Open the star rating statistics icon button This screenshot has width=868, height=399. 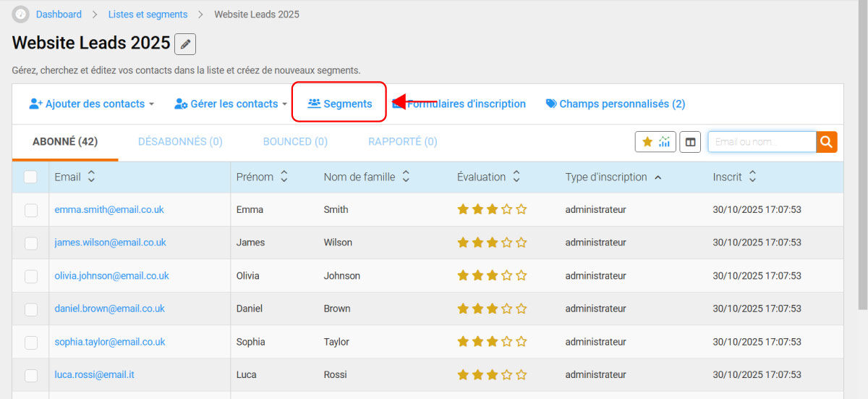655,142
